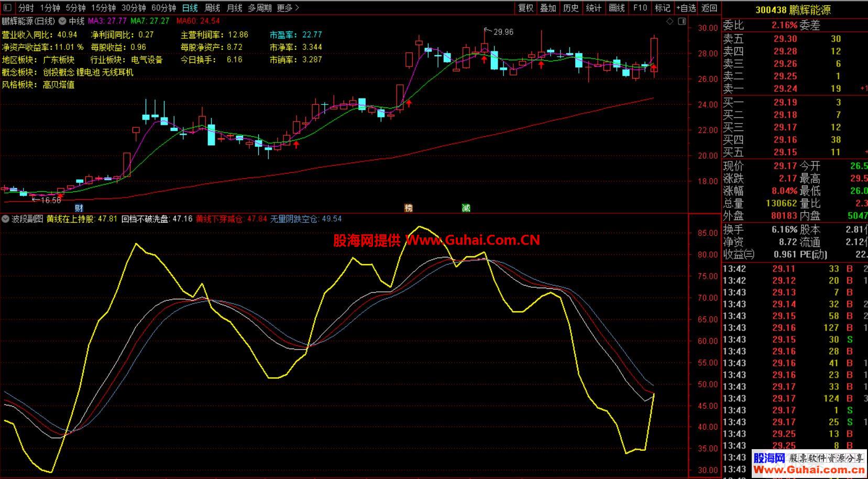Click the 财 marker on the chart timeline

click(79, 208)
